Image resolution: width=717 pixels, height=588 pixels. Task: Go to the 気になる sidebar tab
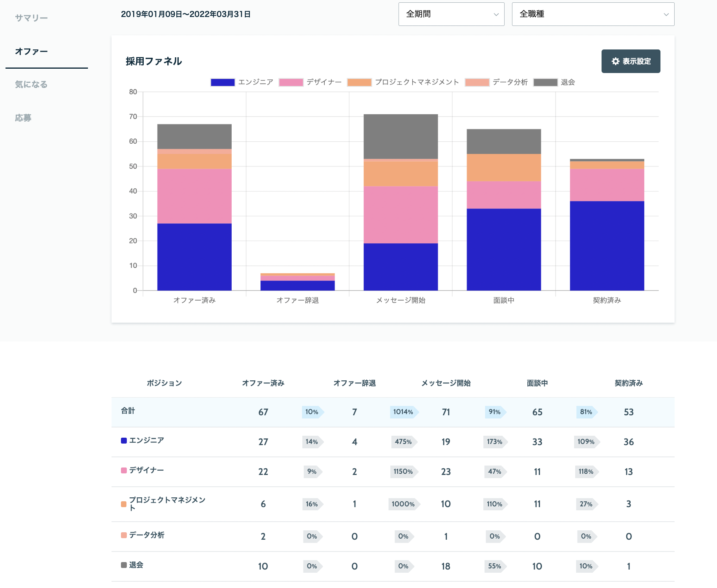31,84
